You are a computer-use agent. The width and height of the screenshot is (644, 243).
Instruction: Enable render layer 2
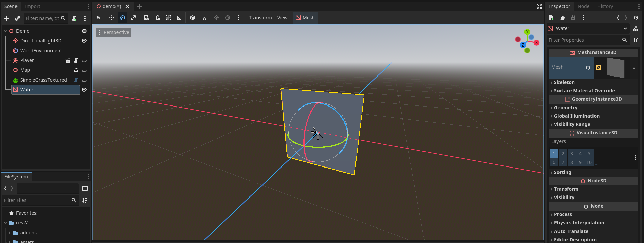click(563, 154)
